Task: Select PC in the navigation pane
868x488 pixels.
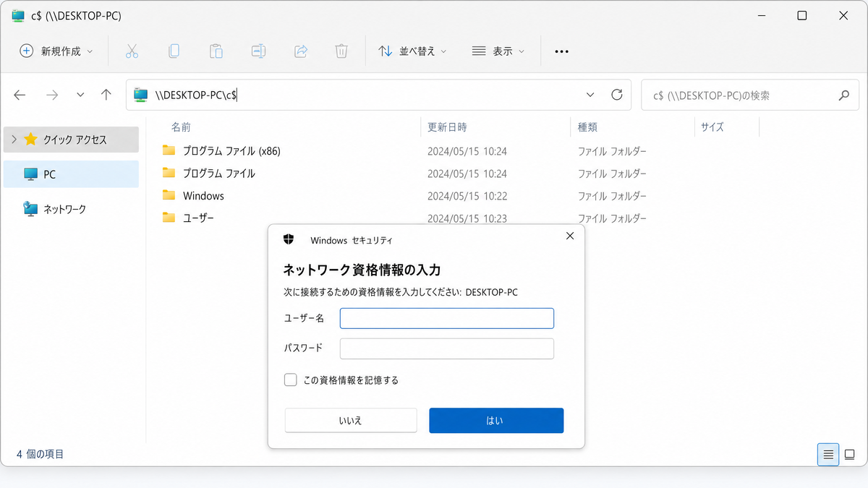Action: (71, 174)
